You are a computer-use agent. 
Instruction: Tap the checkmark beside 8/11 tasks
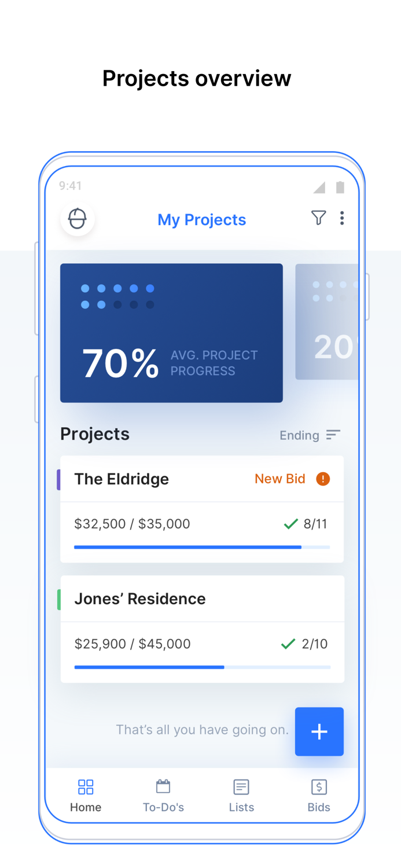pos(290,523)
